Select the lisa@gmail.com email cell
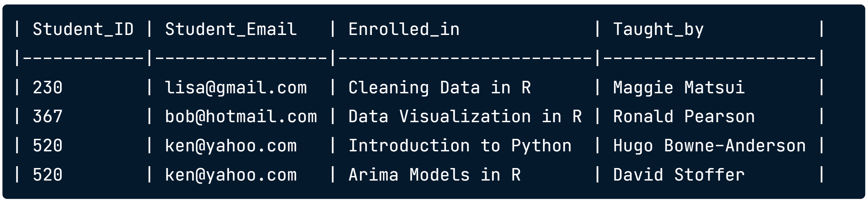868x203 pixels. (x=236, y=88)
